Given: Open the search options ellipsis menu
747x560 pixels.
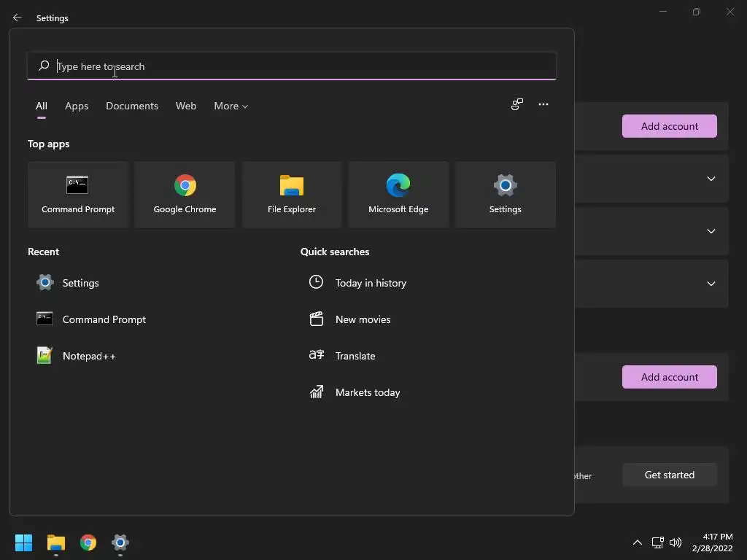Looking at the screenshot, I should click(x=543, y=104).
